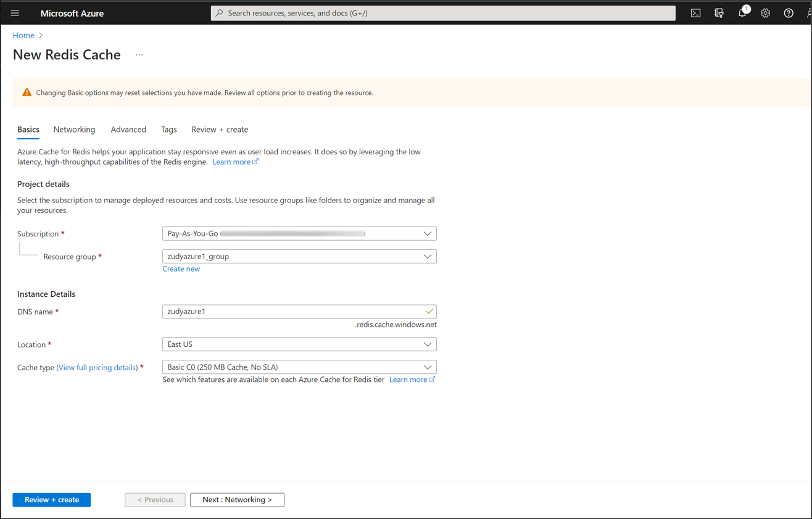This screenshot has width=812, height=519.
Task: Open the help question mark
Action: pos(789,13)
